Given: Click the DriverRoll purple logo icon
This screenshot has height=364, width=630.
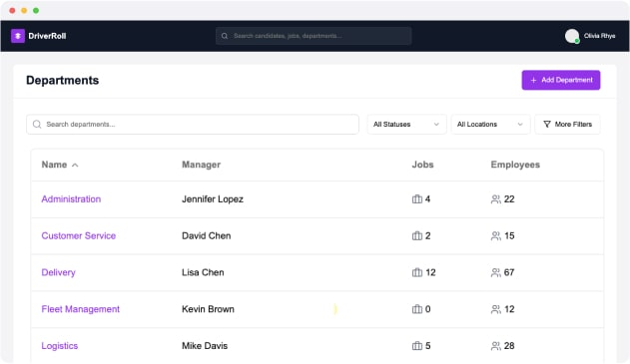Looking at the screenshot, I should [18, 36].
